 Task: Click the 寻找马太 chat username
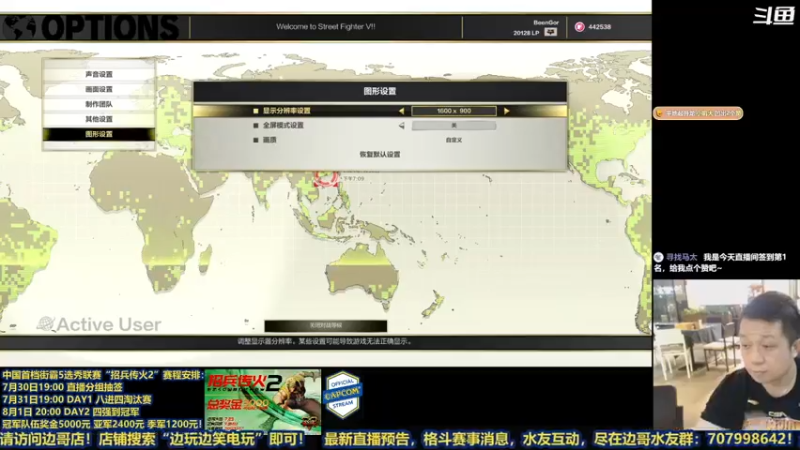[x=681, y=258]
